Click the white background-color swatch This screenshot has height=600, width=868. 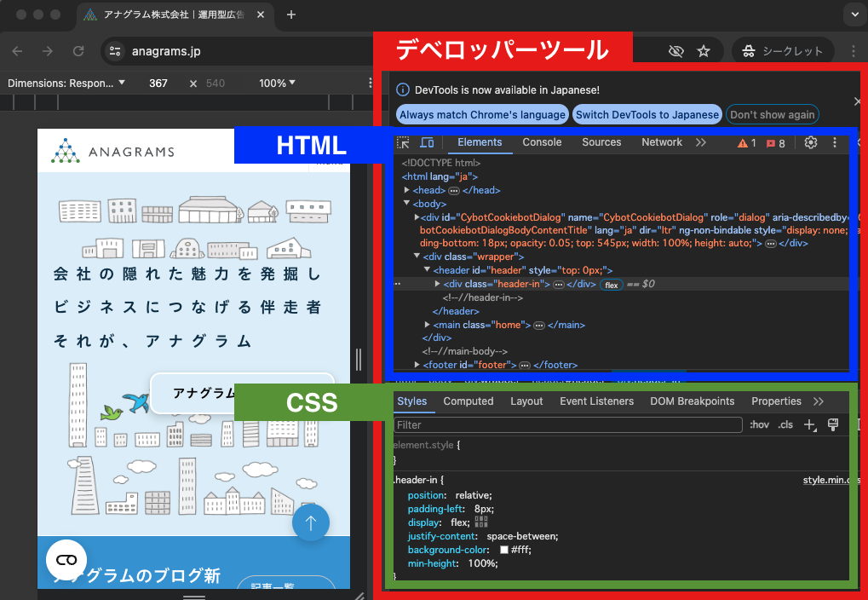coord(504,550)
